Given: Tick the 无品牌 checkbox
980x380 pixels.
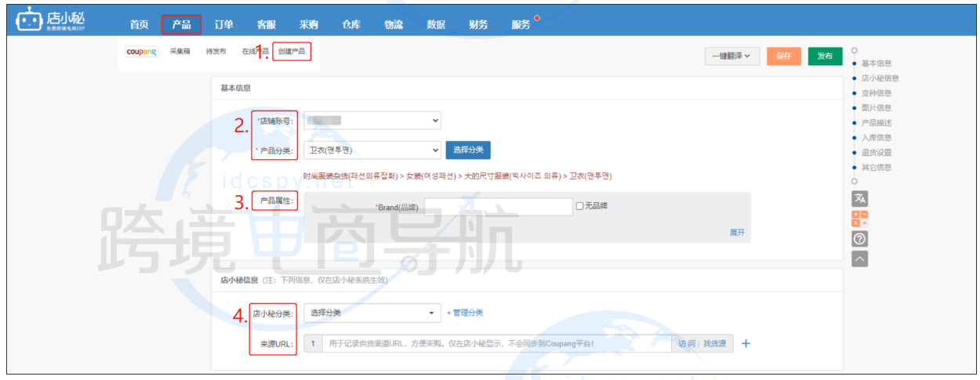Looking at the screenshot, I should [x=579, y=206].
